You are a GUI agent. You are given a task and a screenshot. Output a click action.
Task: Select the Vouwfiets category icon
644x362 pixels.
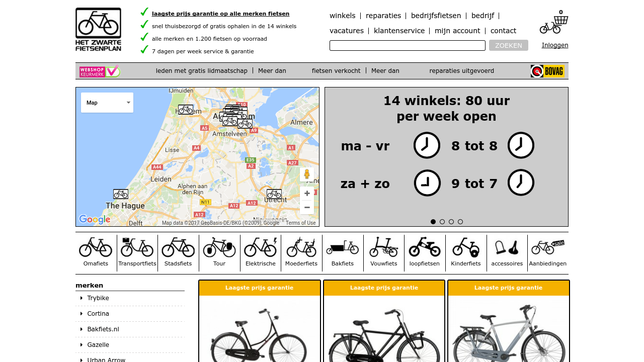click(x=383, y=247)
